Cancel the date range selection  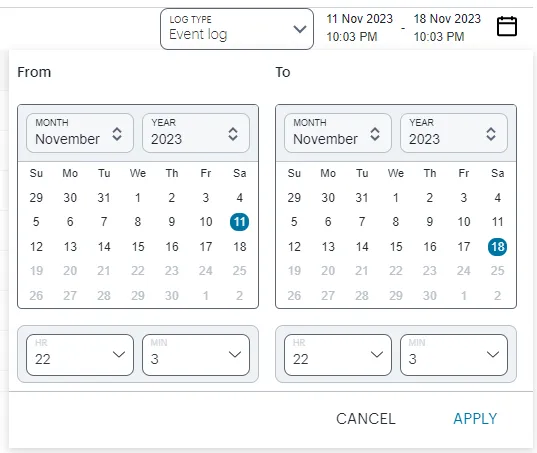point(365,419)
